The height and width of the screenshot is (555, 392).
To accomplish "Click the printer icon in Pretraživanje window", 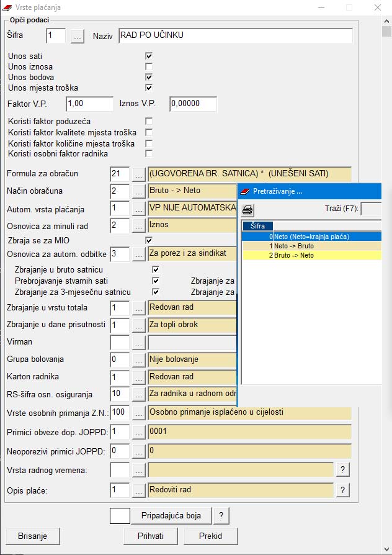I will pos(247,210).
